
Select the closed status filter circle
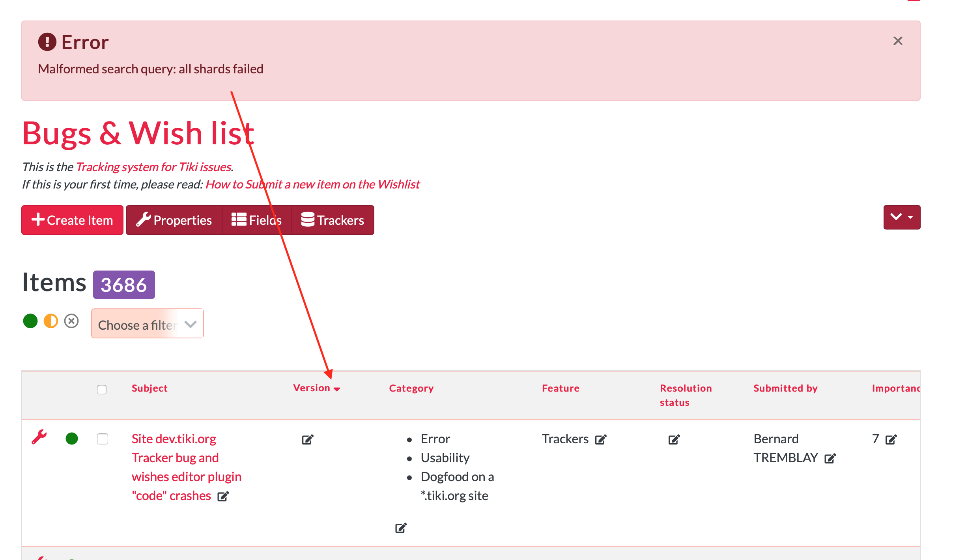(x=71, y=321)
